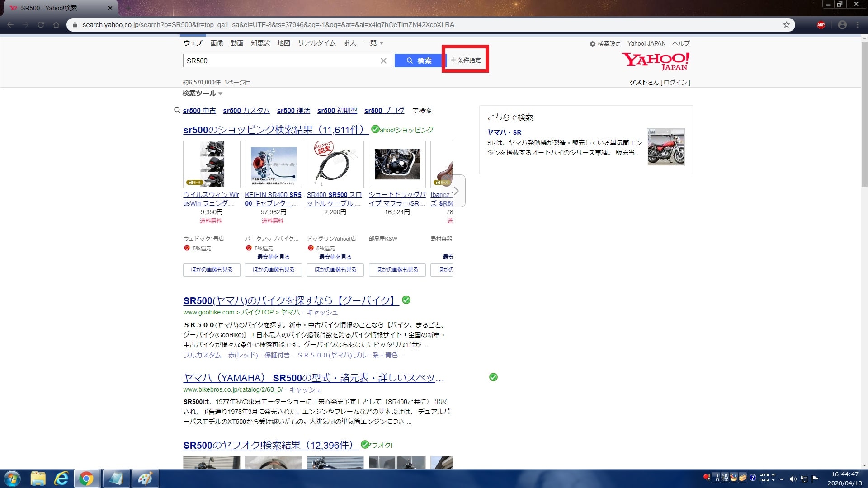
Task: Click the ログイン link
Action: coord(675,82)
